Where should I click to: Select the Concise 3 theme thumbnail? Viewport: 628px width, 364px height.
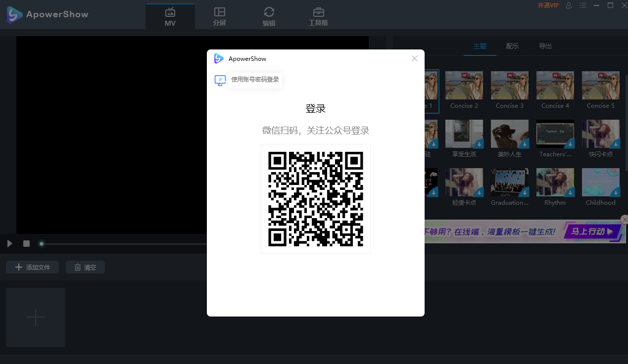coord(509,85)
